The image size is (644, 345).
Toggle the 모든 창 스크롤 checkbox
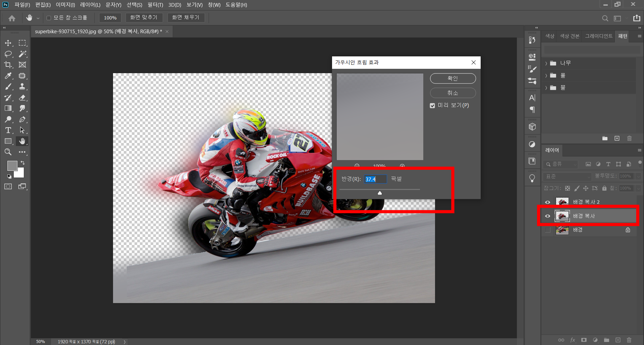[x=49, y=18]
